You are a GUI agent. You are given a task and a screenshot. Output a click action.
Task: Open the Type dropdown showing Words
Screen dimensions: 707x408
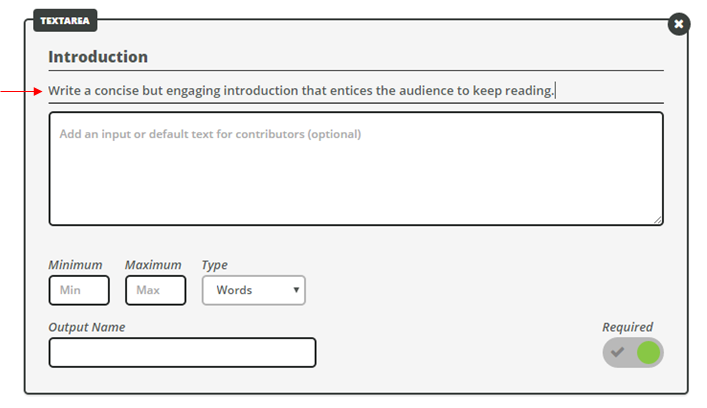click(x=254, y=290)
